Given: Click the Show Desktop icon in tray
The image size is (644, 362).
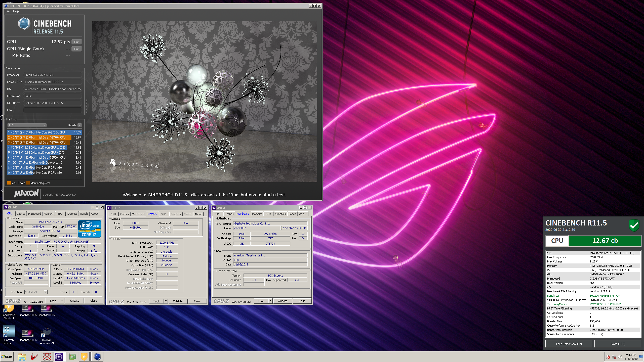Looking at the screenshot, I should 641,357.
